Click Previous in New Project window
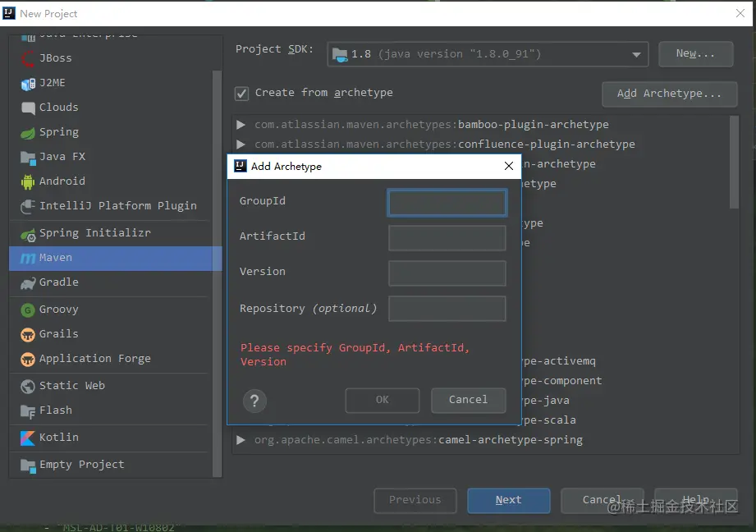756x532 pixels. [x=415, y=500]
